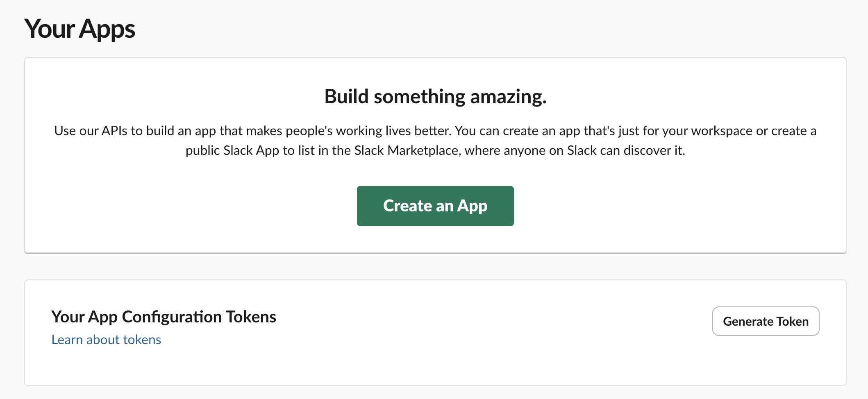Follow the tokens documentation link
Screen dimensions: 868x399
106,339
